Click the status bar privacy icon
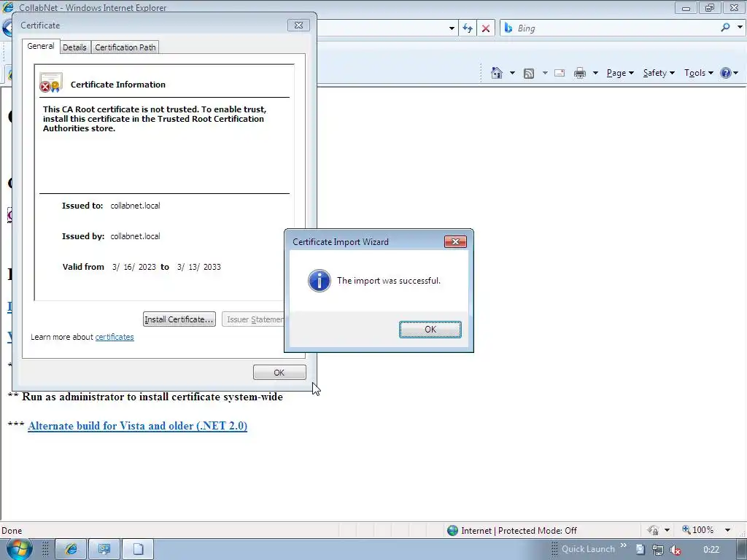The height and width of the screenshot is (560, 747). point(653,530)
